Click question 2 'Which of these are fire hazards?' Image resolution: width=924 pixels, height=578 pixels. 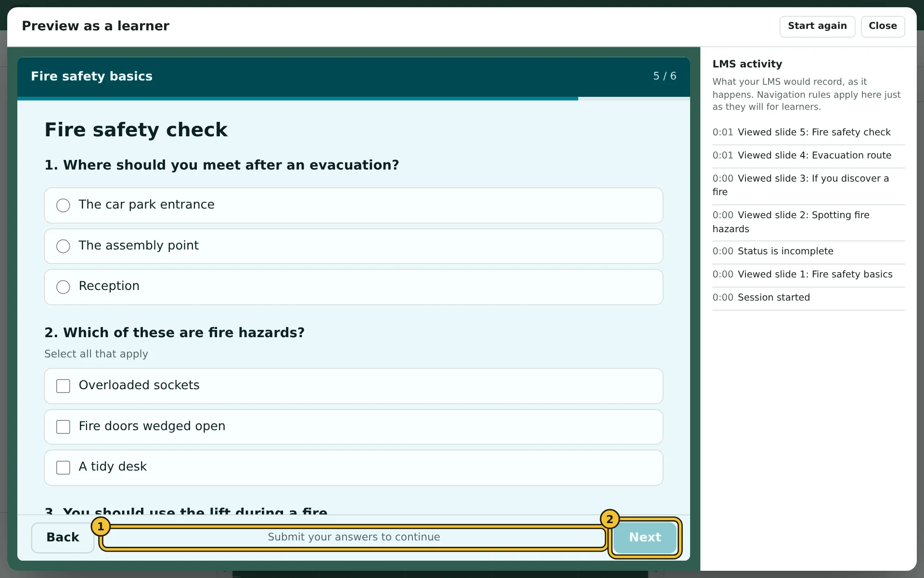175,333
